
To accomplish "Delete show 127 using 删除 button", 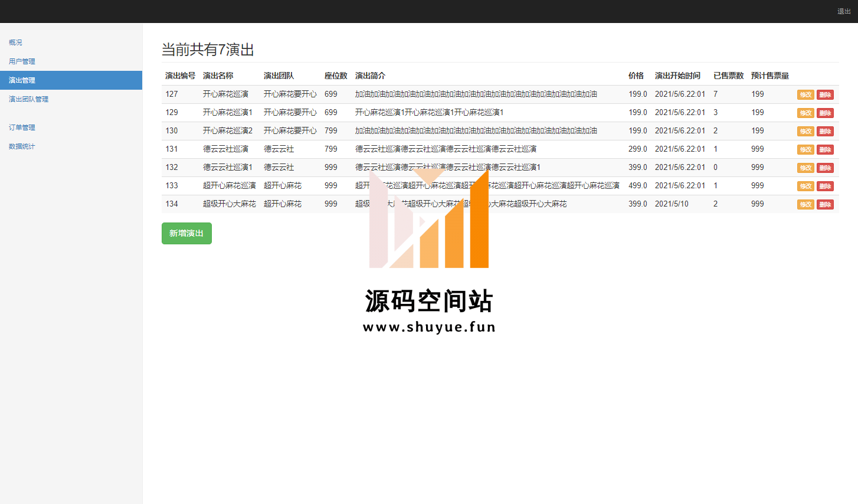I will (825, 94).
